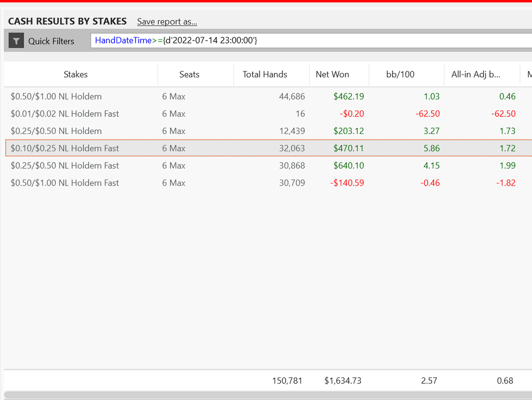Viewport: 532px width, 400px height.
Task: Focus the HandDateTime filter input field
Action: coord(311,40)
